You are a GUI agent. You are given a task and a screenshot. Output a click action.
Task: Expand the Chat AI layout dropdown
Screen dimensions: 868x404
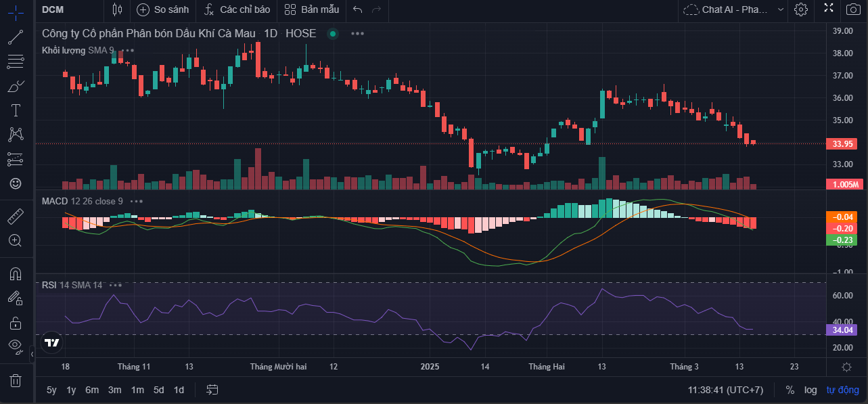781,9
